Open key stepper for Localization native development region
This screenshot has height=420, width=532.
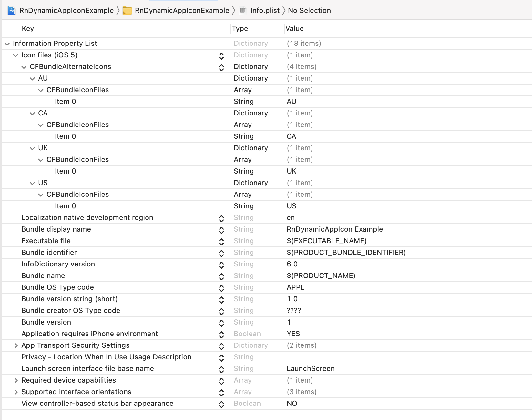(x=221, y=218)
